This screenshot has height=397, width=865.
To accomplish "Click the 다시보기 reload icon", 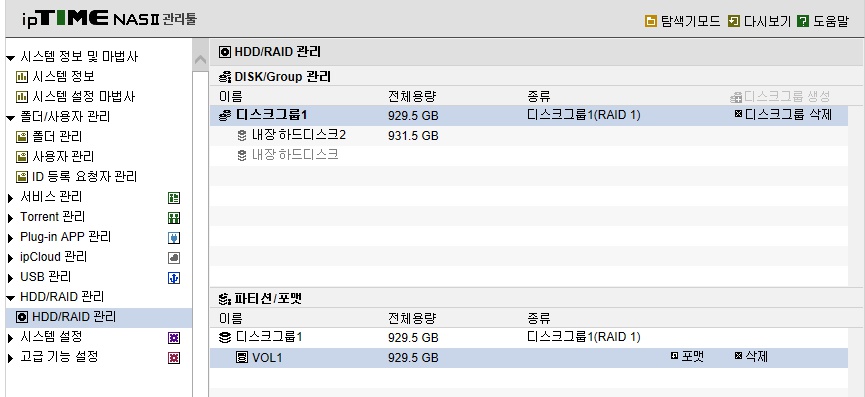I will (x=733, y=22).
